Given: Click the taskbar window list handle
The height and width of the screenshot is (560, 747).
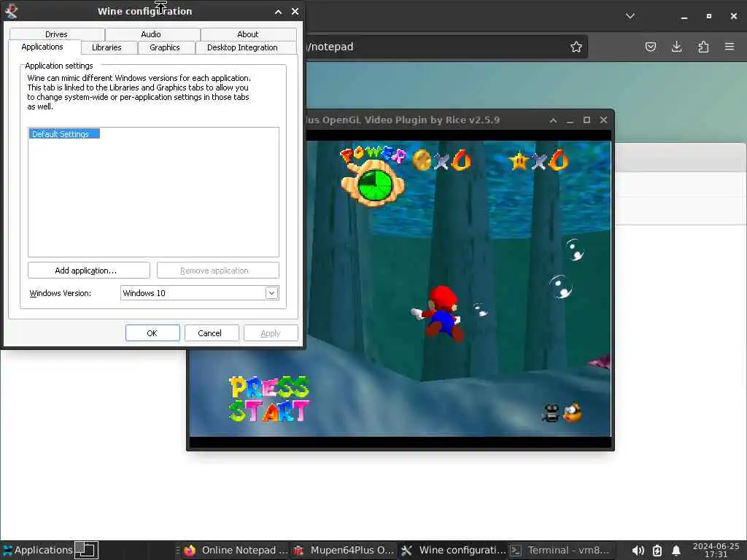Looking at the screenshot, I should (x=178, y=550).
